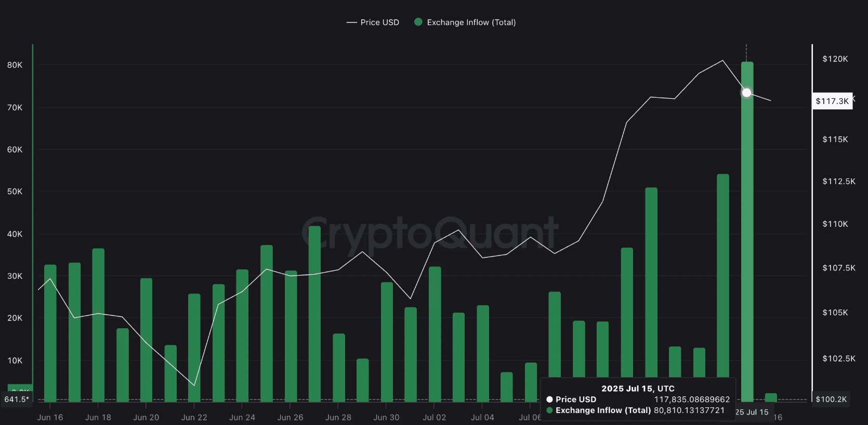The image size is (868, 425).
Task: Click the tooltip price value '117,835.08689662'
Action: point(692,400)
